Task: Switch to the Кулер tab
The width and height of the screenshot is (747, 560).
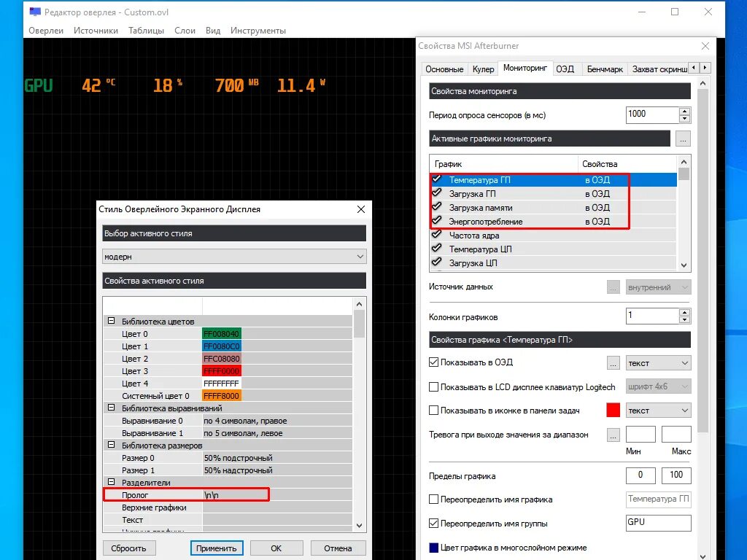Action: pos(483,69)
